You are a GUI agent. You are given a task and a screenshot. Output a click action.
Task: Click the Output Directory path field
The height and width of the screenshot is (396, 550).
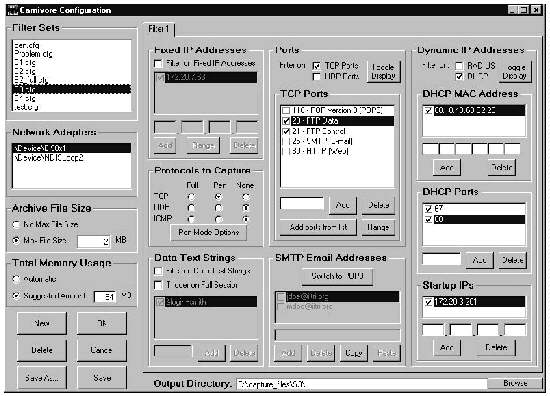tap(362, 384)
